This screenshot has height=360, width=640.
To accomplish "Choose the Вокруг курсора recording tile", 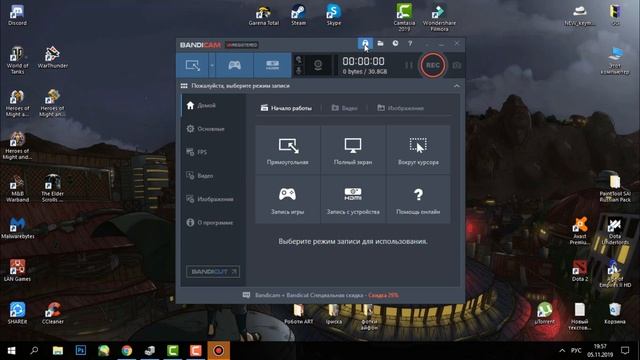I will (x=418, y=150).
